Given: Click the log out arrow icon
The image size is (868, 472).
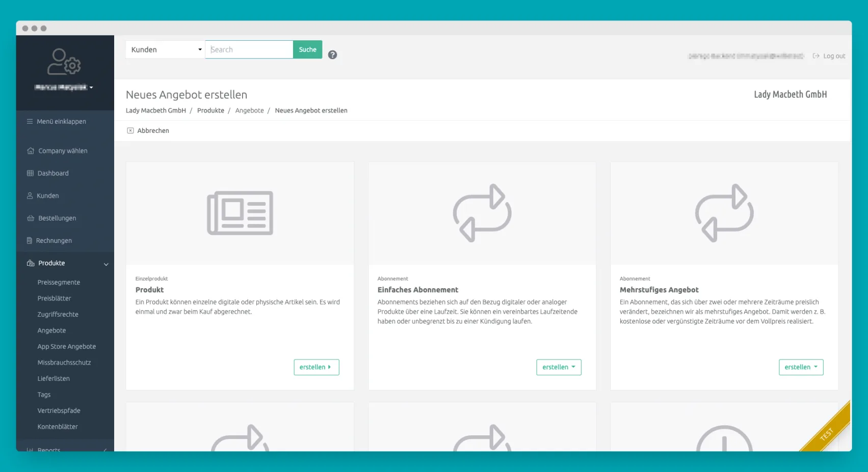Looking at the screenshot, I should coord(816,56).
